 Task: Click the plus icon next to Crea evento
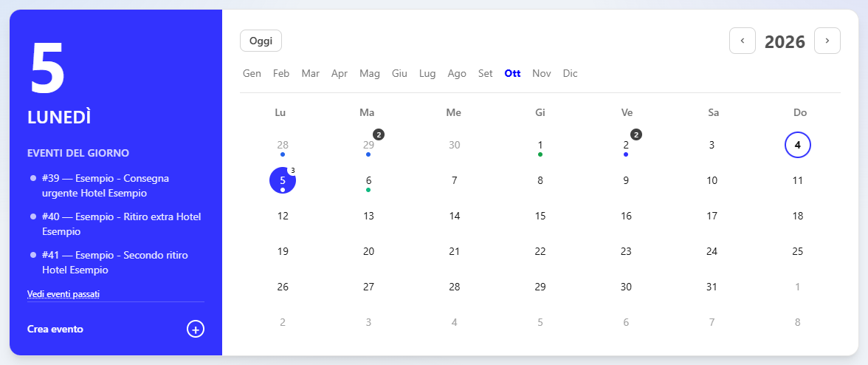(196, 329)
